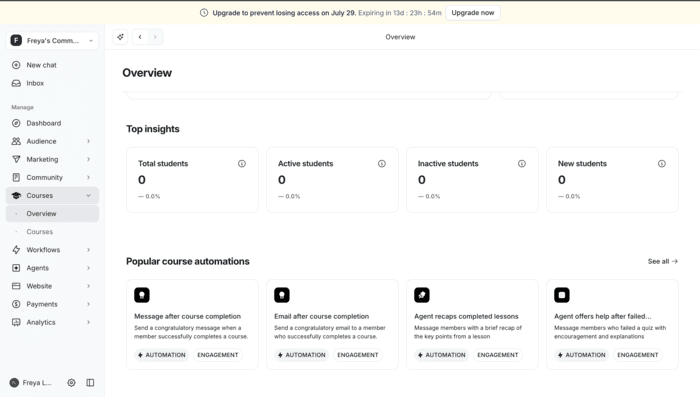Open settings via the gear icon

pos(71,383)
